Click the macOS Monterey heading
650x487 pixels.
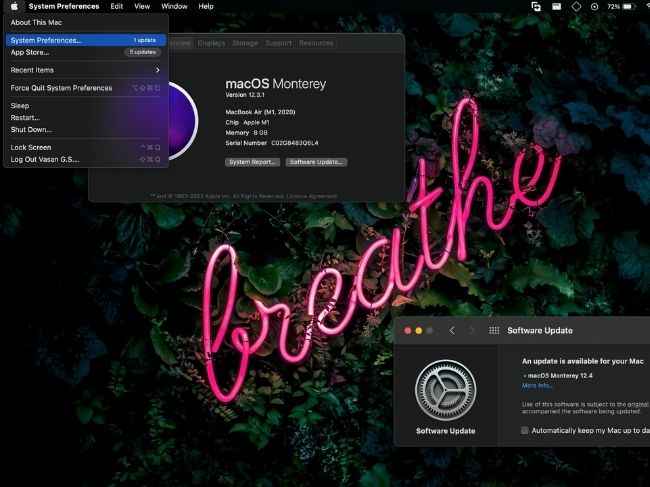tap(276, 84)
